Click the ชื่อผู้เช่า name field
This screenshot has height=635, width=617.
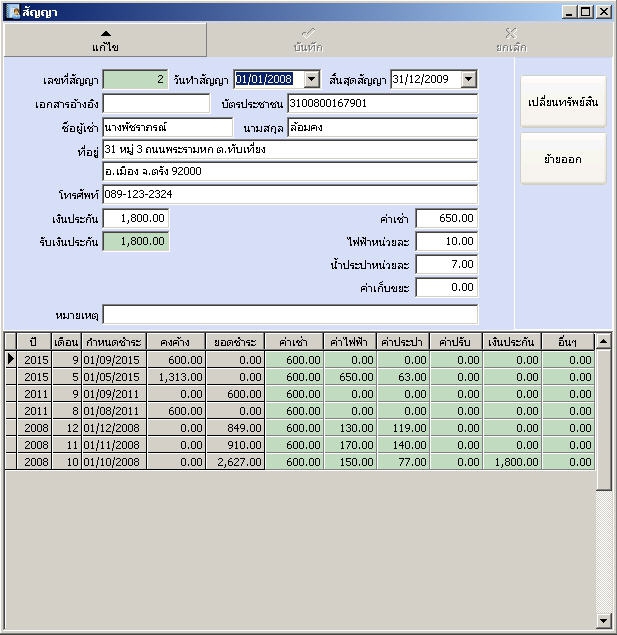[168, 128]
